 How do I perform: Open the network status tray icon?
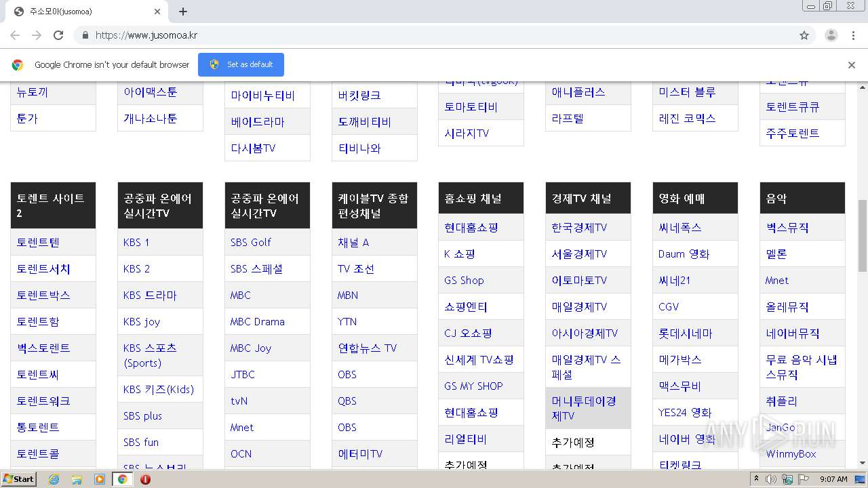[x=787, y=479]
